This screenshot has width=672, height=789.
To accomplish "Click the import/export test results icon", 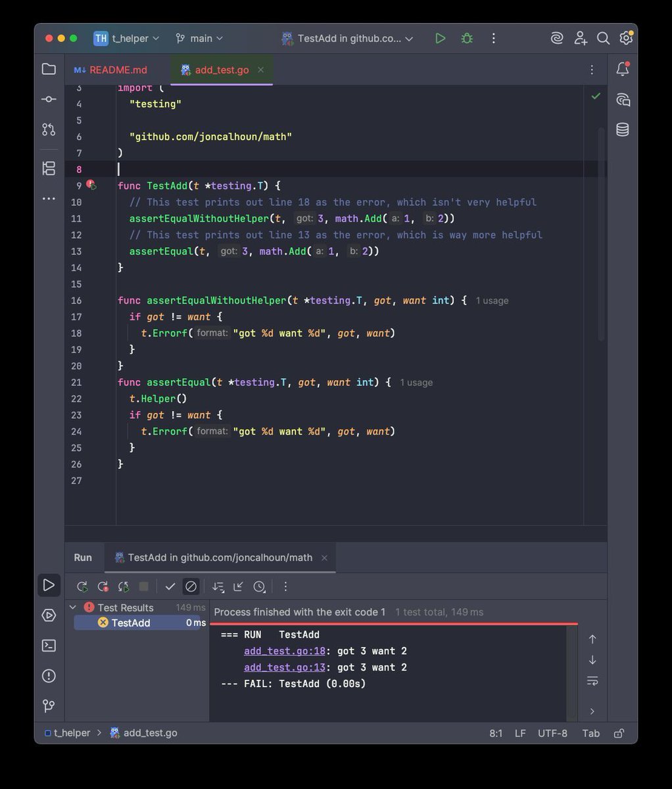I will pos(239,586).
